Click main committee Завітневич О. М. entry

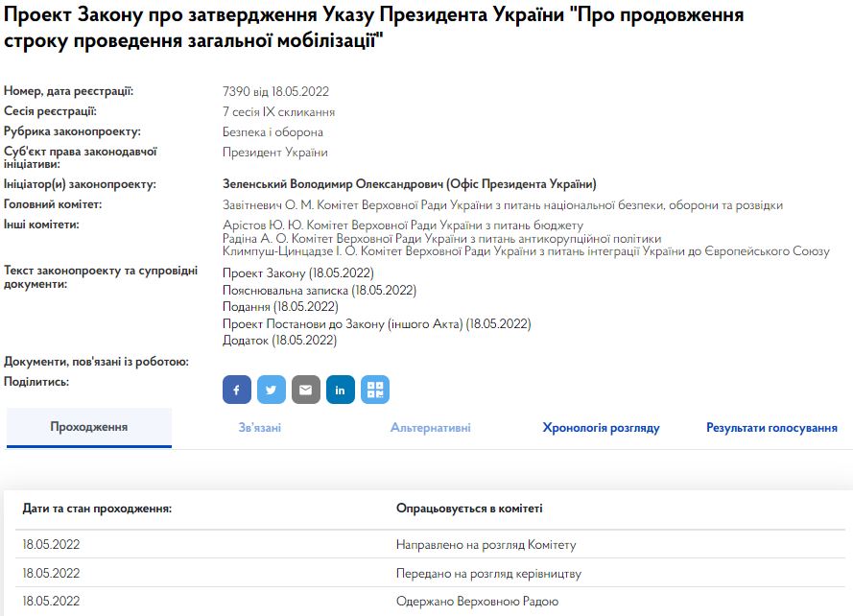click(503, 205)
